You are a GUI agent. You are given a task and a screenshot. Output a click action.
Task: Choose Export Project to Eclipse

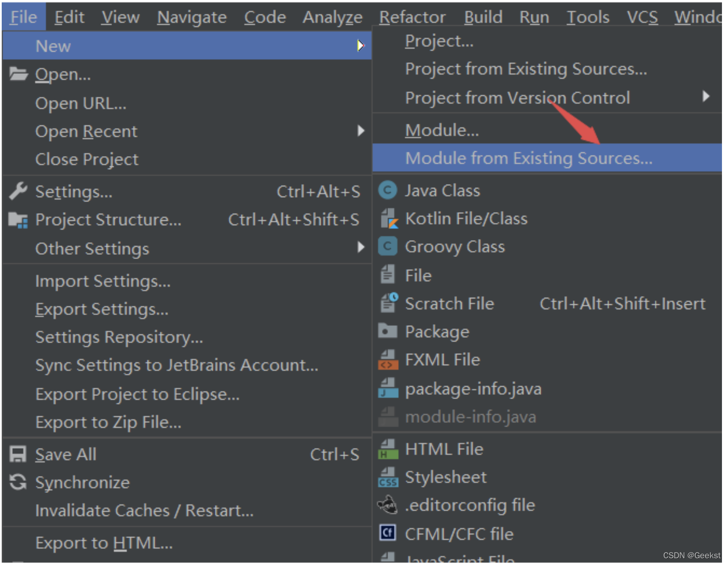[187, 394]
